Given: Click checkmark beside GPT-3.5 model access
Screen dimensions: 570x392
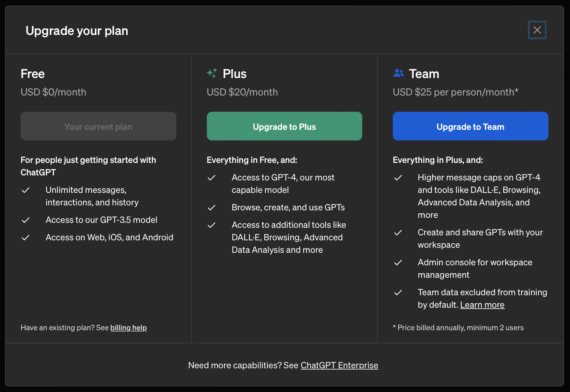Looking at the screenshot, I should (x=26, y=220).
